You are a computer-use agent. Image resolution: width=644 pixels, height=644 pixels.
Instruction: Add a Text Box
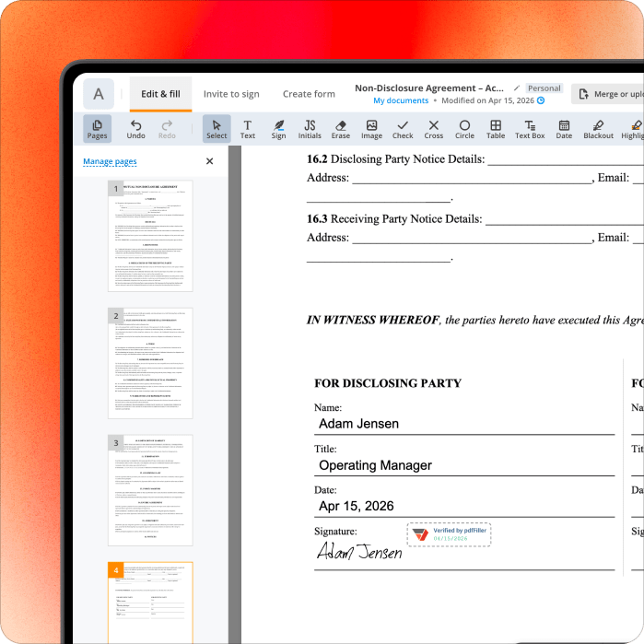coord(530,129)
